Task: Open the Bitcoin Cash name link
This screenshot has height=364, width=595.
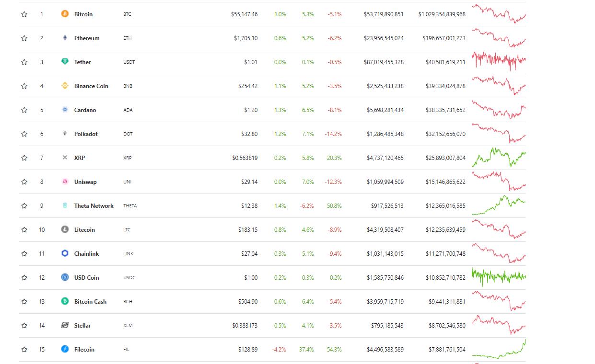Action: pos(91,301)
